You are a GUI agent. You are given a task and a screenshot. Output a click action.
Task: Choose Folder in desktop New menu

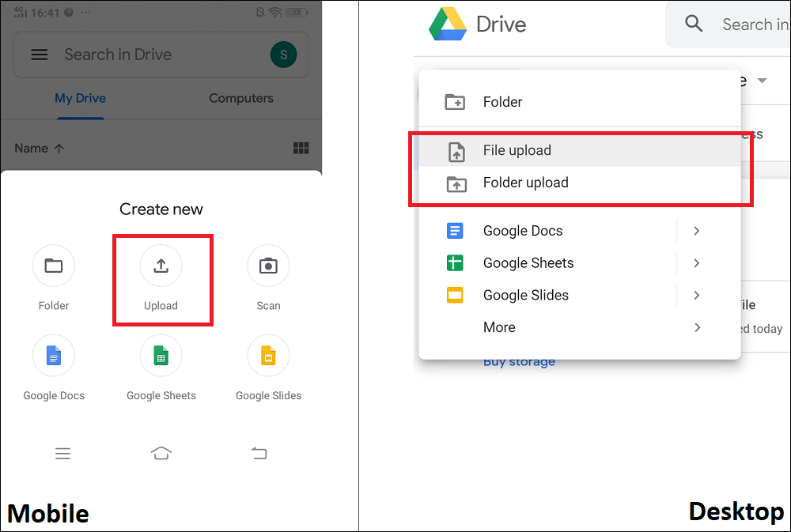pyautogui.click(x=580, y=102)
